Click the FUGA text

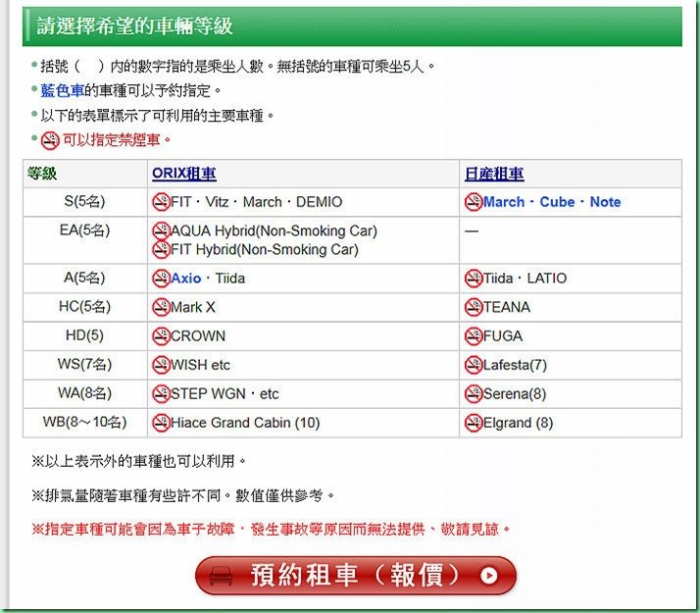(503, 336)
